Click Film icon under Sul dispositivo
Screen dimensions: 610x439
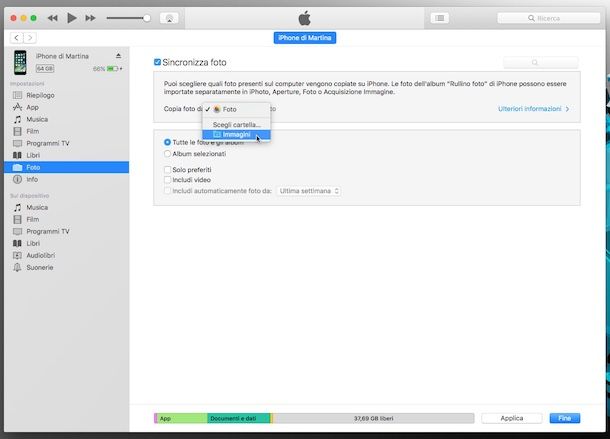(x=18, y=220)
